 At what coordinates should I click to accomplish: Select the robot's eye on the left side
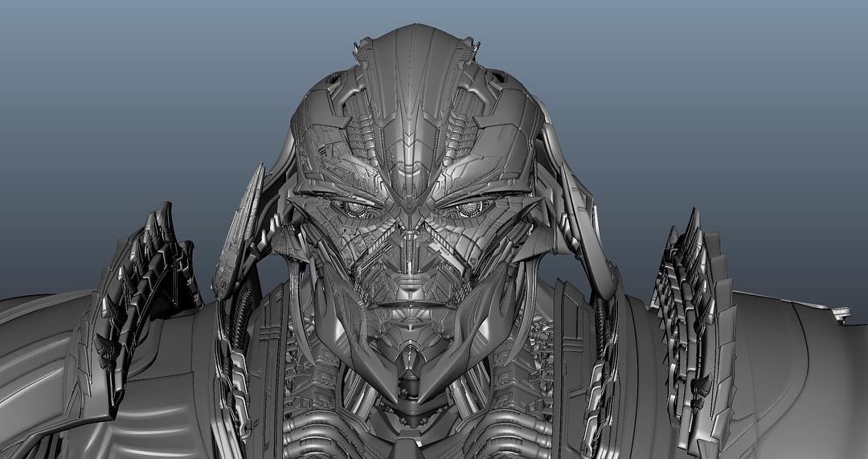click(x=357, y=209)
